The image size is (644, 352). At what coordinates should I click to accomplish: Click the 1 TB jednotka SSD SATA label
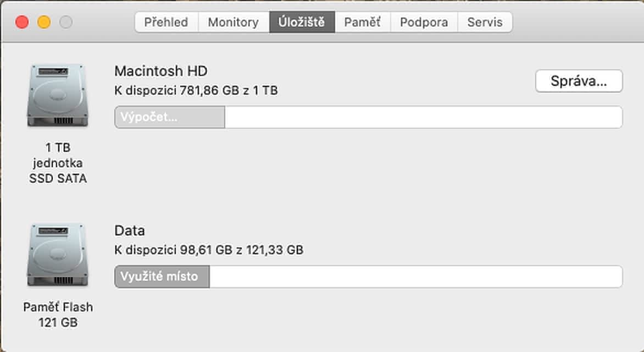[x=58, y=163]
